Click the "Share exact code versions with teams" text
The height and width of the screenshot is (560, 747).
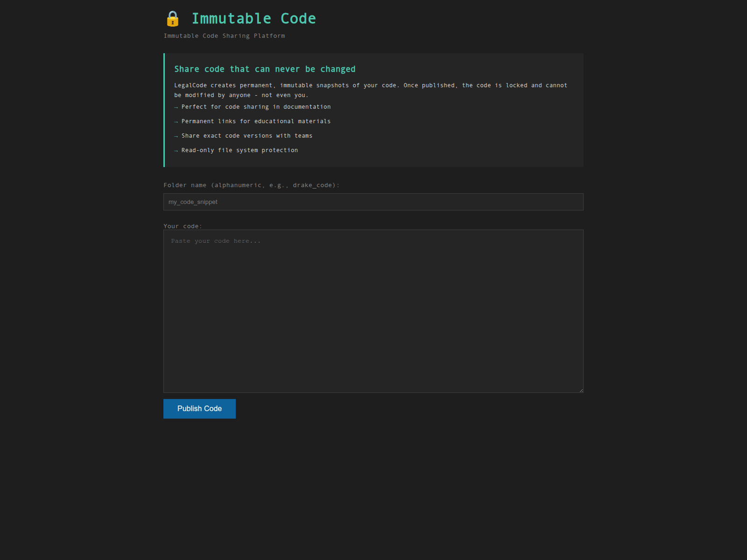(247, 136)
